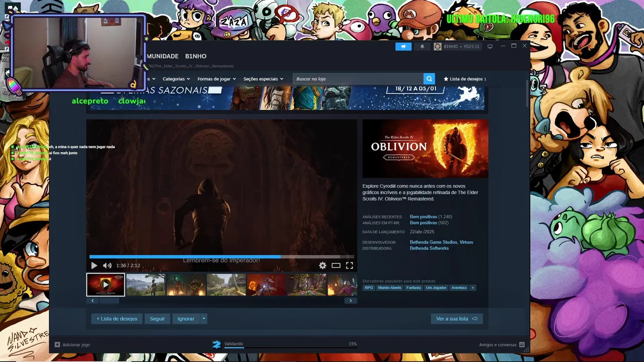Open Big Picture mode monitor icon

click(490, 46)
